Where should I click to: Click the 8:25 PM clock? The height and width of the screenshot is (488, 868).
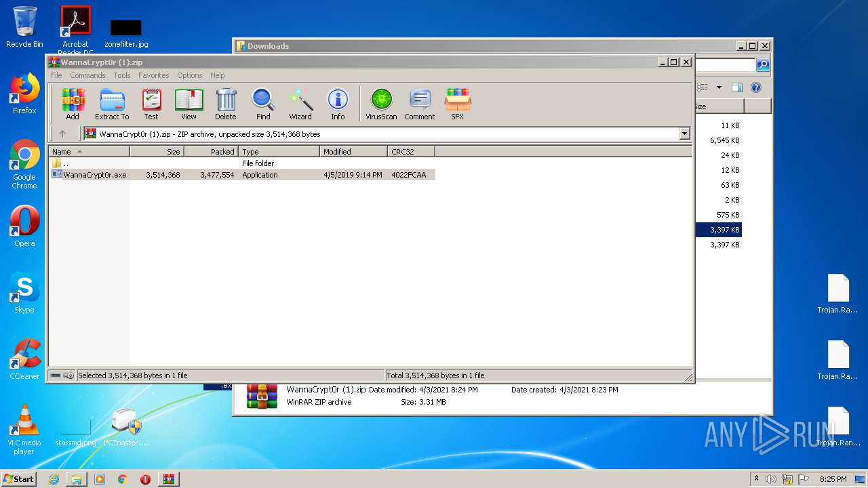[833, 479]
